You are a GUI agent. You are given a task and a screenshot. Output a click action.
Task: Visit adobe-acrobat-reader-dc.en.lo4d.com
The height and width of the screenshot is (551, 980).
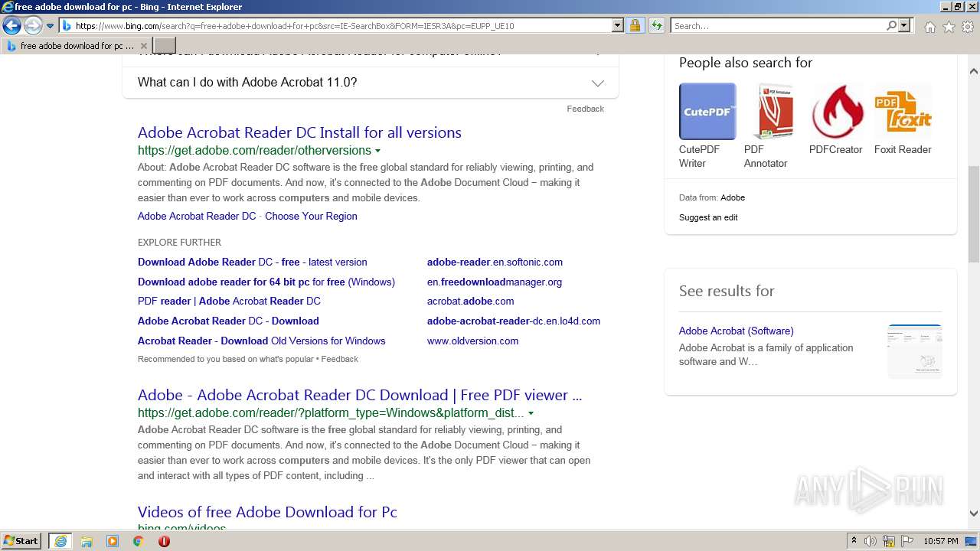tap(514, 321)
